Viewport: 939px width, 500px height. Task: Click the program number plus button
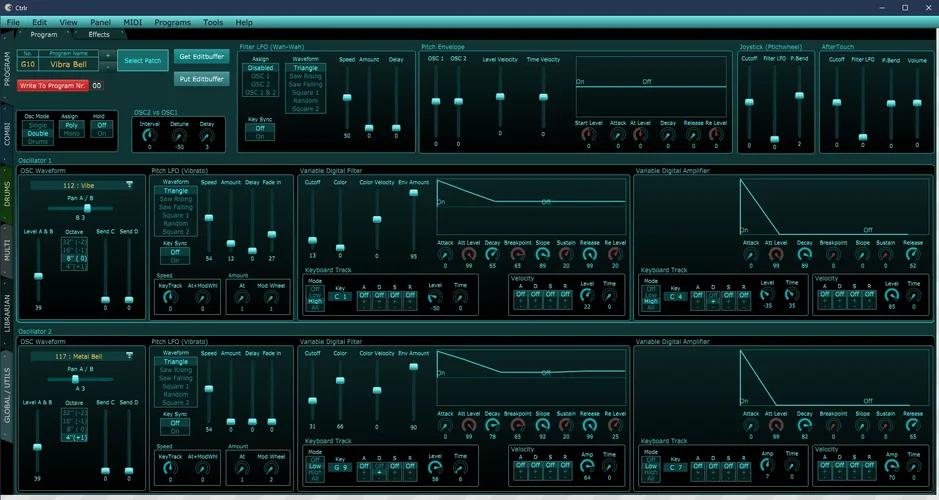point(108,55)
